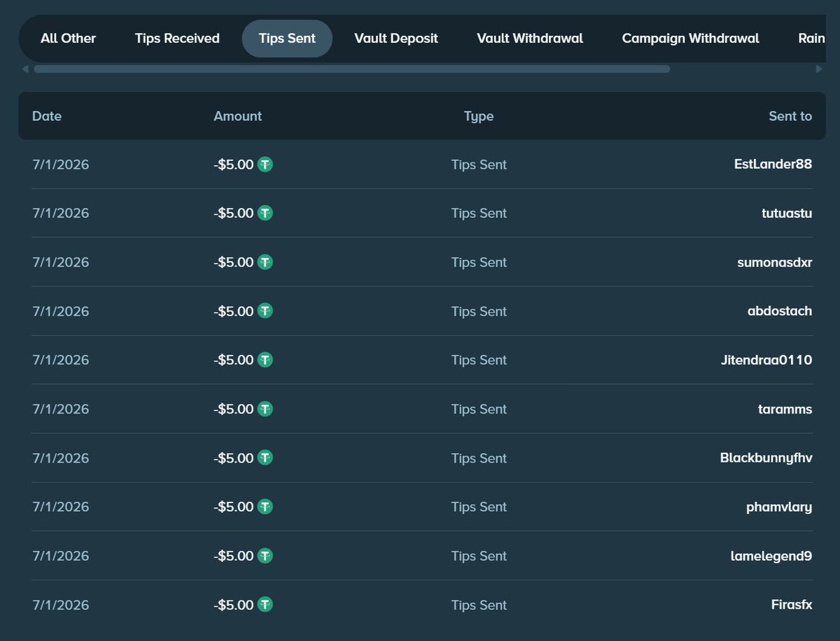
Task: Click Tether coin icon in EstLander88 row
Action: point(265,164)
